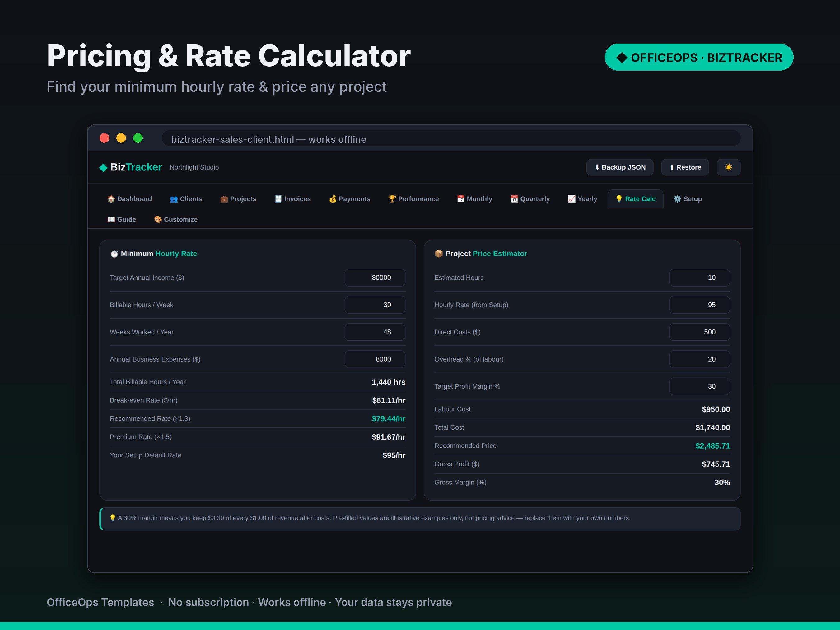This screenshot has height=630, width=840.
Task: Click the OFFICEOPS · BIZTRACKER badge
Action: 699,57
